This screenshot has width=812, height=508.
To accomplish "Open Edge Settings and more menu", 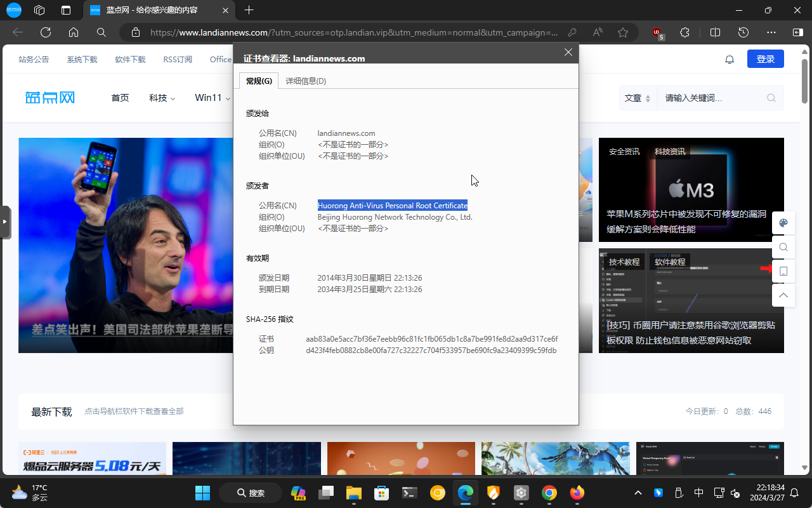I will click(771, 32).
